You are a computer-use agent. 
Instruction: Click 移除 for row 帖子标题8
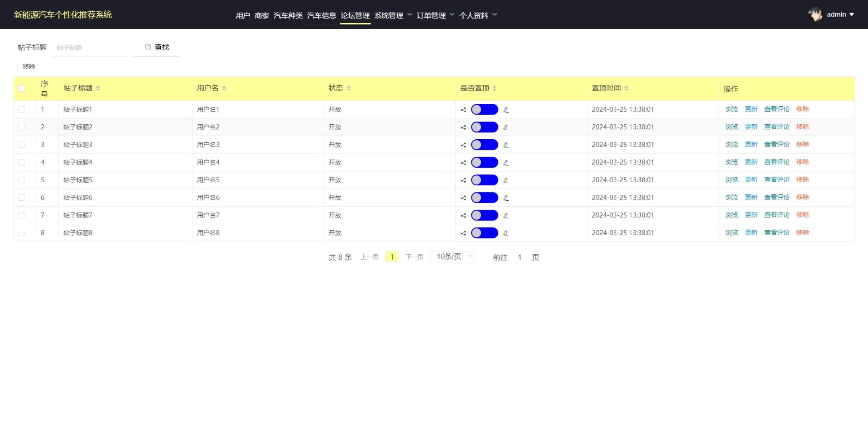tap(803, 233)
